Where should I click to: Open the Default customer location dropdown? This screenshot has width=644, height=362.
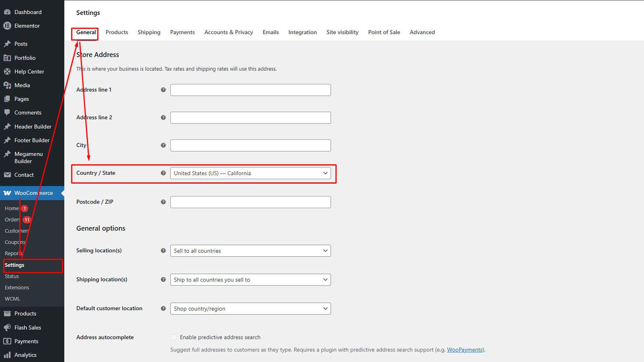tap(250, 309)
